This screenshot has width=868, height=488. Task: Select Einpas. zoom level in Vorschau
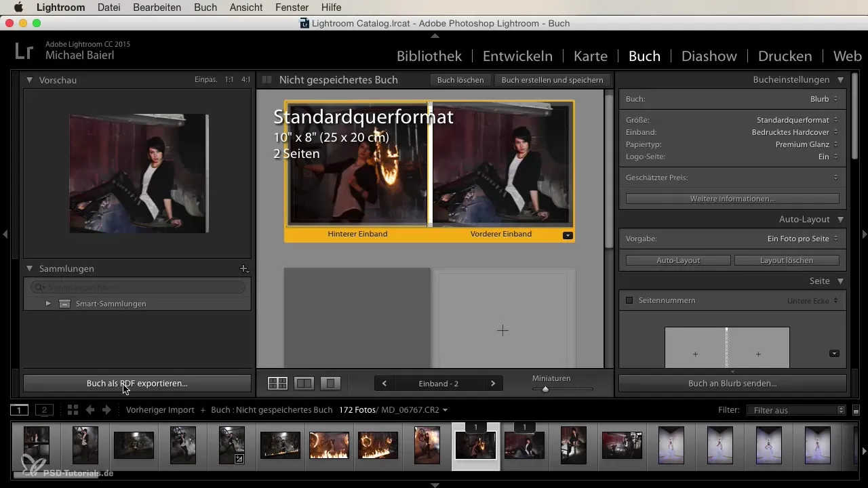(x=205, y=80)
